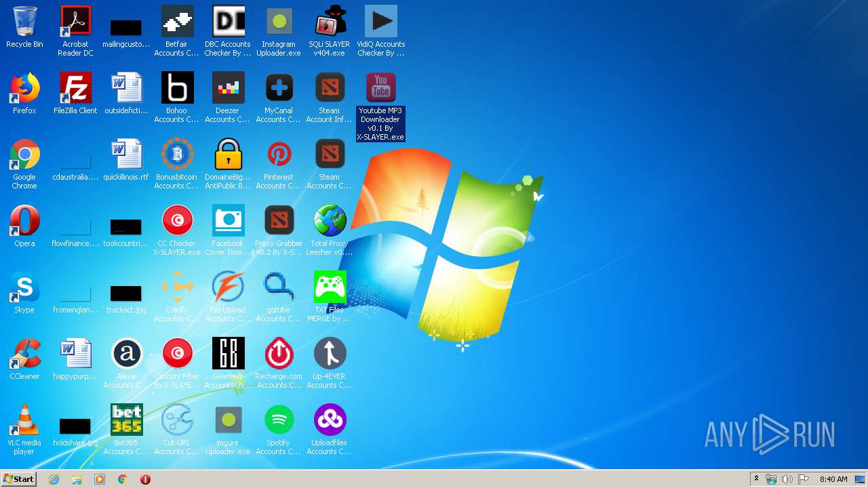Select the Firefox desktop shortcut
Viewport: 868px width, 488px height.
(x=24, y=94)
